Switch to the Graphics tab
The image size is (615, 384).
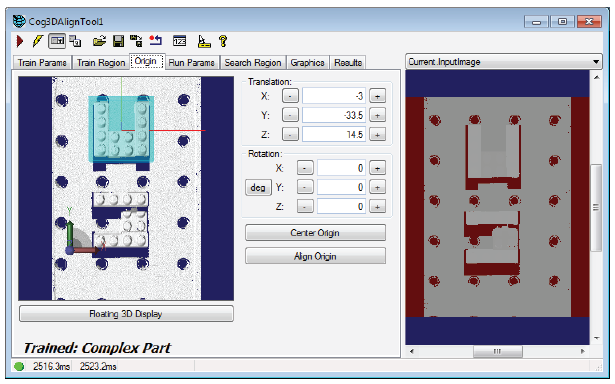[x=308, y=63]
